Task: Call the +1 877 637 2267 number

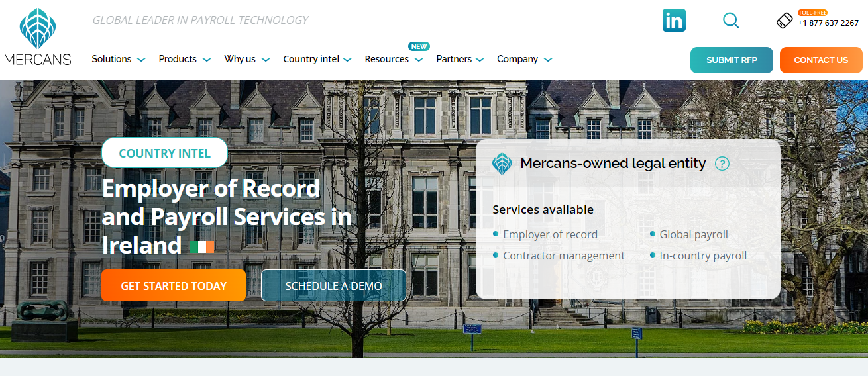Action: [x=828, y=23]
